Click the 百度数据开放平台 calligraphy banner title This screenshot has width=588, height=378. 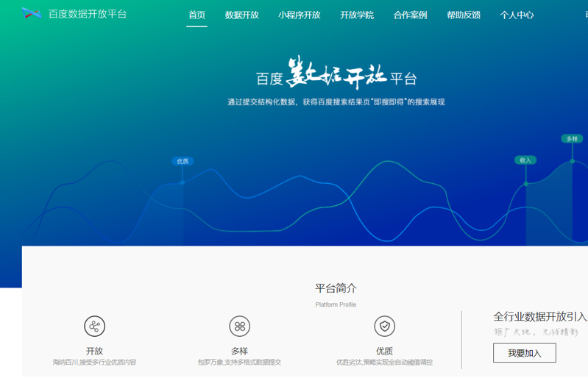click(x=336, y=73)
